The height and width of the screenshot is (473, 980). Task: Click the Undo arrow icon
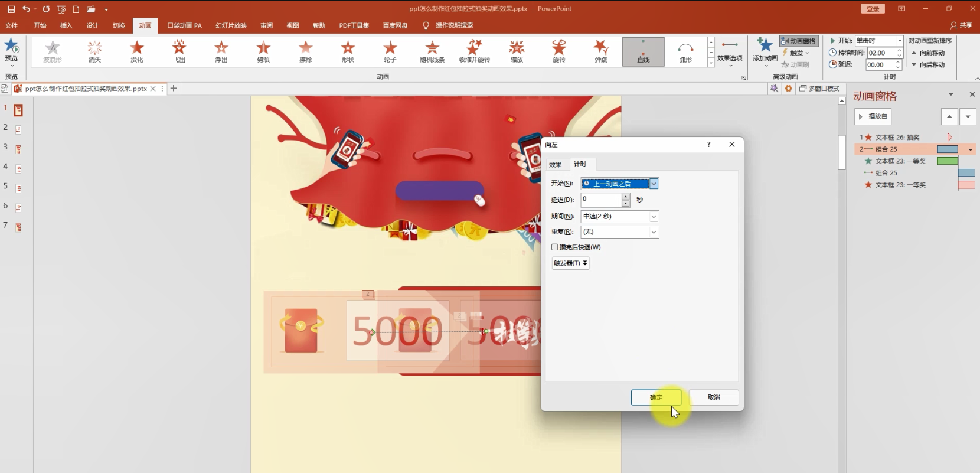(x=26, y=9)
